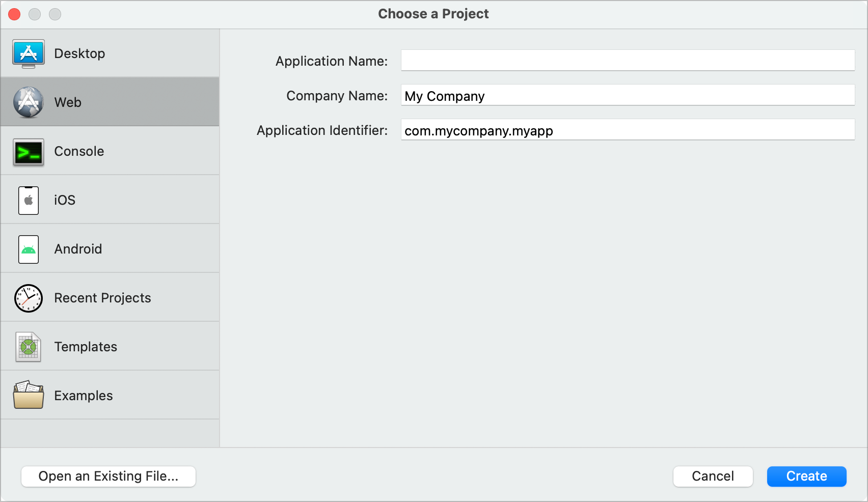
Task: Focus the Company Name text field
Action: [x=628, y=95]
